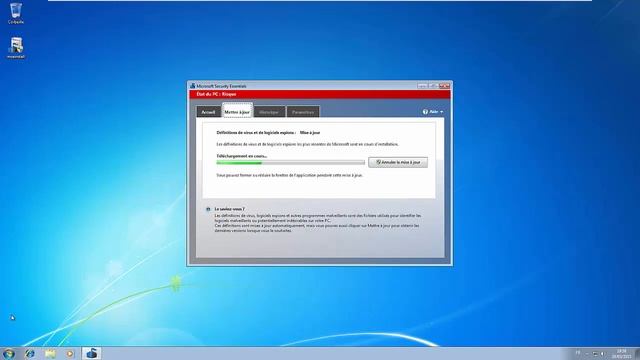Screen dimensions: 640x360
Task: Open the Corbeille recycle bin icon
Action: (16, 13)
